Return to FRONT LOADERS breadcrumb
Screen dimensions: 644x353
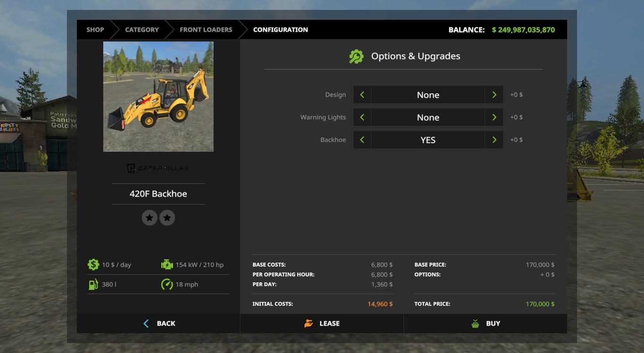[206, 30]
